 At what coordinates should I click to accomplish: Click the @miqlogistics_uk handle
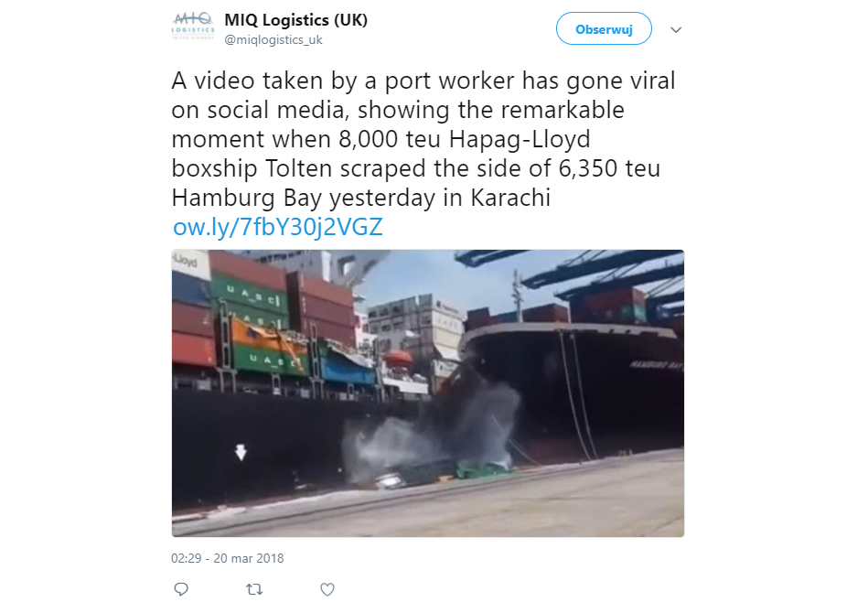[273, 40]
